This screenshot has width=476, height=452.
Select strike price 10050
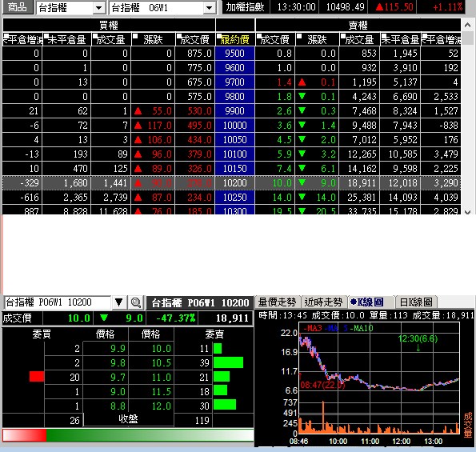point(234,140)
